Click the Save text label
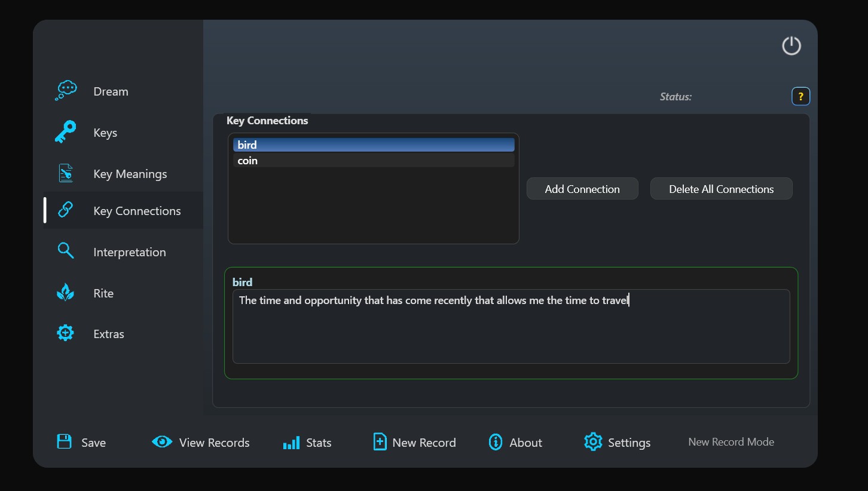The height and width of the screenshot is (491, 868). point(93,443)
